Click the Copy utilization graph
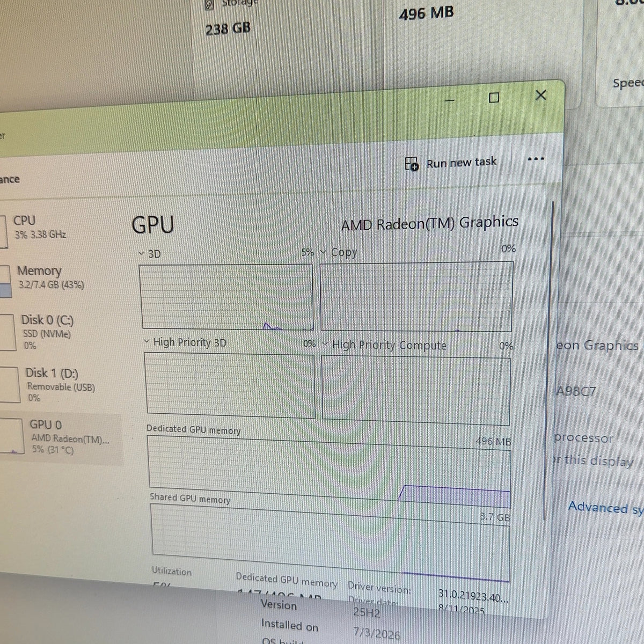Screen dimensions: 644x644 coord(416,296)
